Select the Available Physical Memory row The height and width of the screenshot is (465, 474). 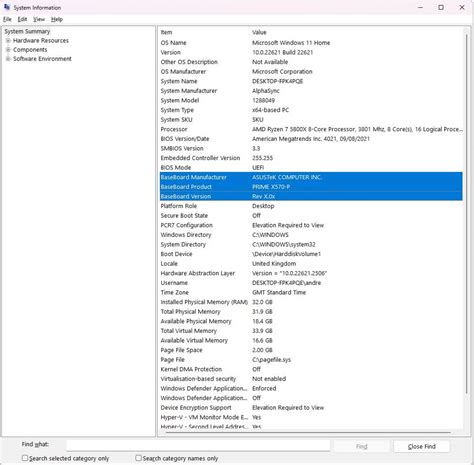(x=311, y=321)
